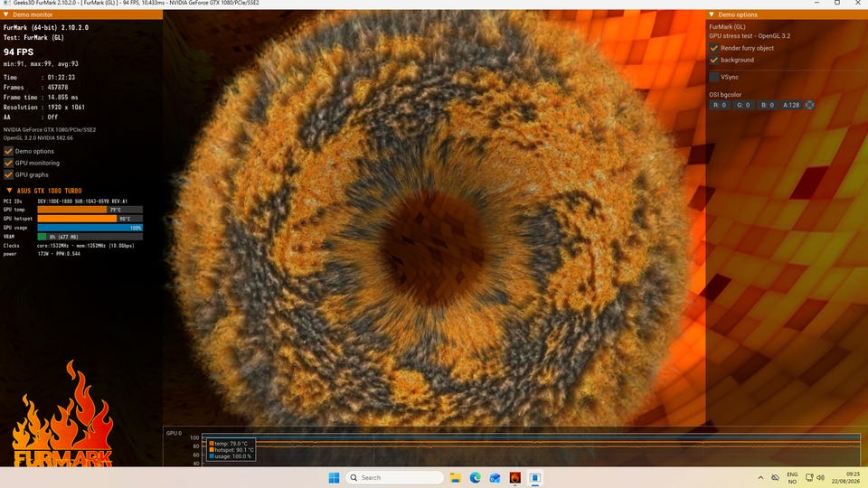Click the PCI IDs DEV:10DE-1B80 row
The height and width of the screenshot is (488, 868).
[x=65, y=202]
